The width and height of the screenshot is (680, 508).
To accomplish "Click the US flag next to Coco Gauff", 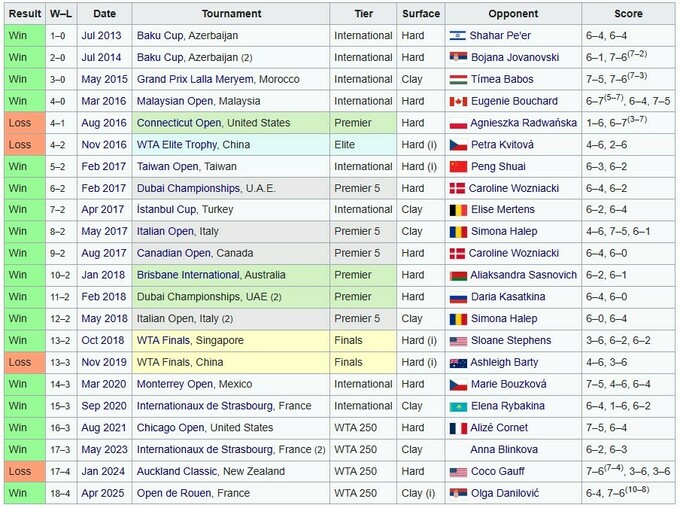I will click(x=458, y=471).
